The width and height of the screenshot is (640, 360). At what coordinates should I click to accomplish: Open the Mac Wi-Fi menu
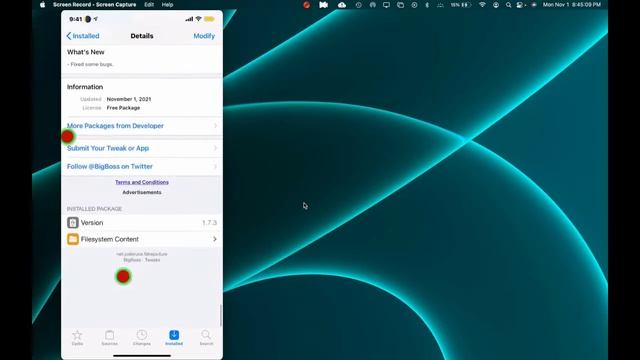pyautogui.click(x=482, y=5)
